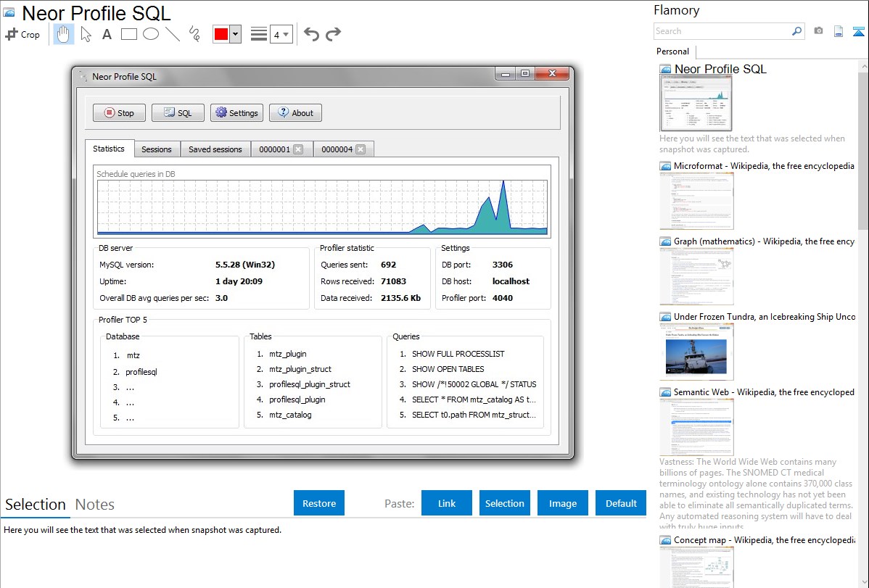This screenshot has height=588, width=869.
Task: Activate the hand pan tool
Action: [x=64, y=34]
